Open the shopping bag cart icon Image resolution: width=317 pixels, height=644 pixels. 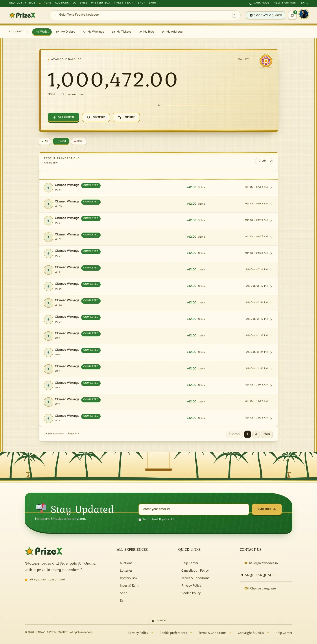292,15
